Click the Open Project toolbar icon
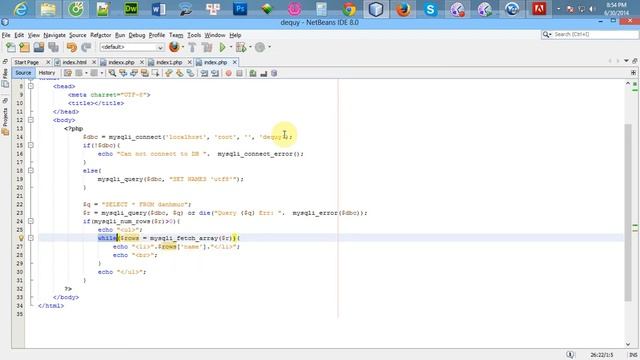The width and height of the screenshot is (640, 360). [x=39, y=47]
